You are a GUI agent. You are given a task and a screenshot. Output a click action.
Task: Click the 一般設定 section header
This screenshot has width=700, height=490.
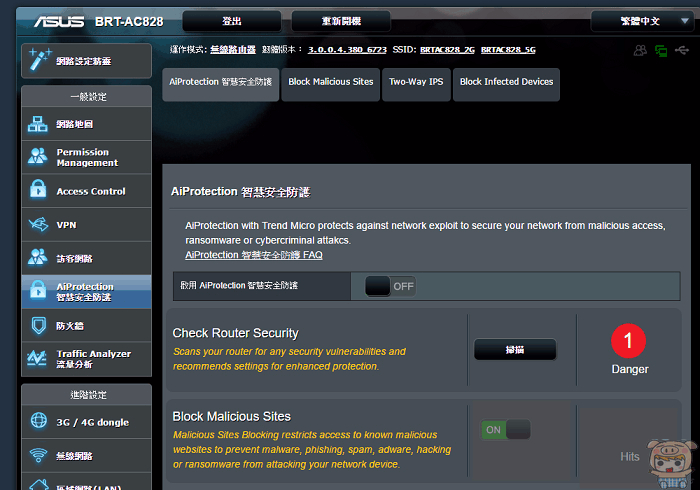pos(88,97)
